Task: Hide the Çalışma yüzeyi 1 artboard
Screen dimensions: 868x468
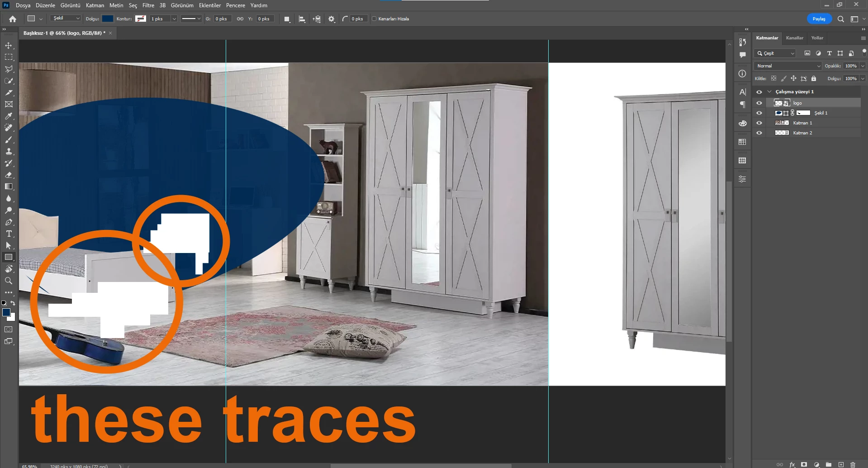Action: coord(759,92)
